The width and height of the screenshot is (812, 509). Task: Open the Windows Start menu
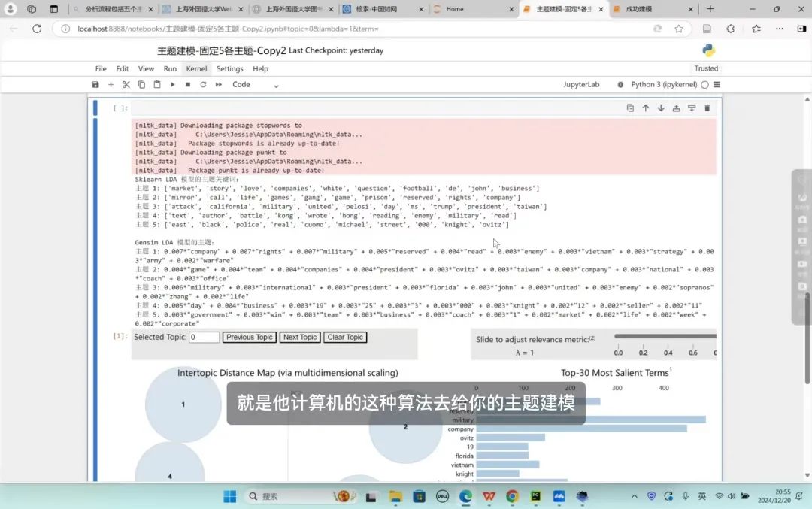[x=230, y=496]
